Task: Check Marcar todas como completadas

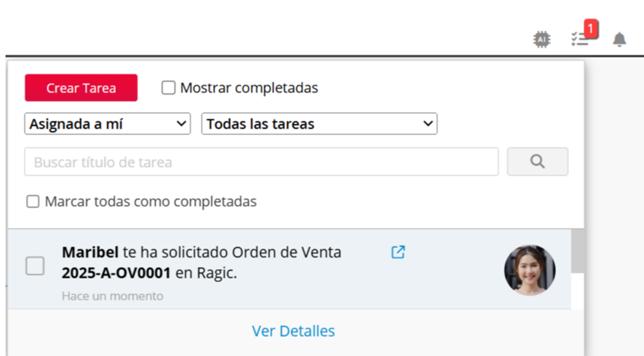Action: pos(33,202)
